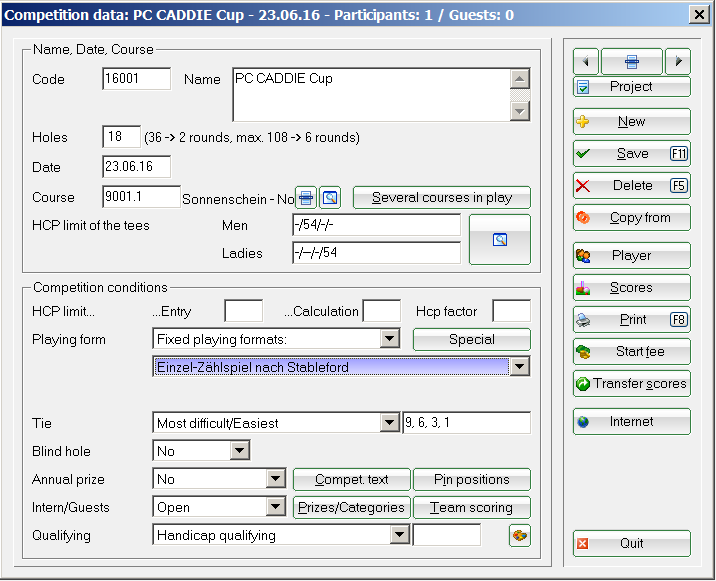The width and height of the screenshot is (716, 581).
Task: Go to next competition with right arrow
Action: coord(677,61)
